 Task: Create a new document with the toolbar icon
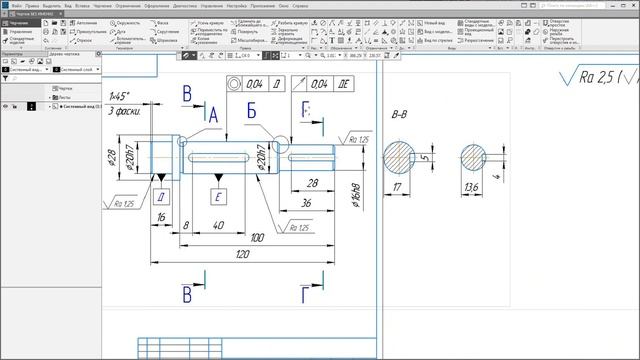pos(46,23)
